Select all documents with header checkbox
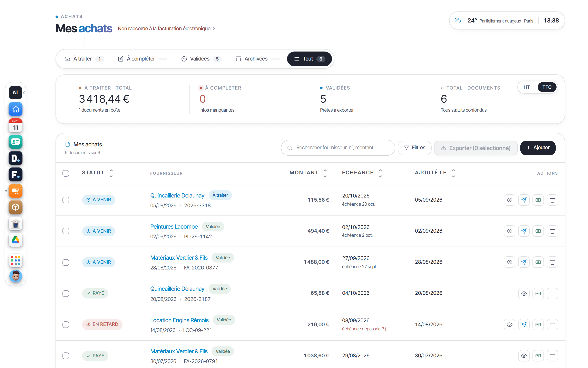The width and height of the screenshot is (588, 368). point(66,173)
